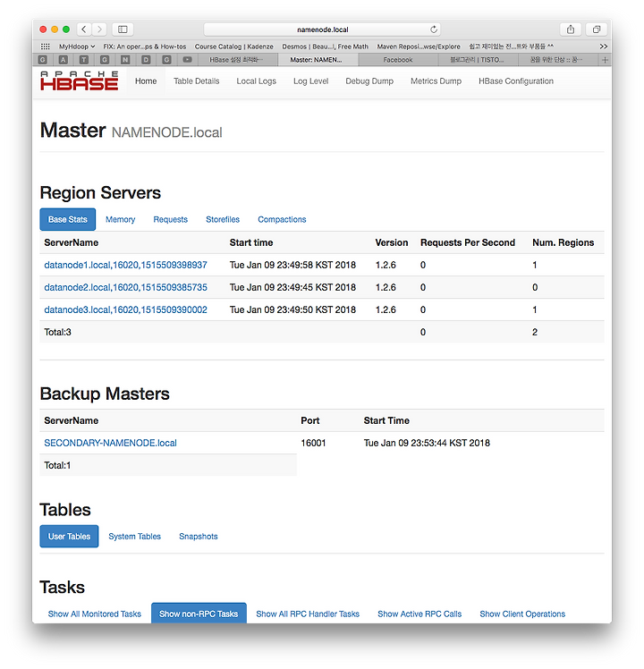
Task: Switch to the pinned tab labeled T
Action: pyautogui.click(x=84, y=60)
